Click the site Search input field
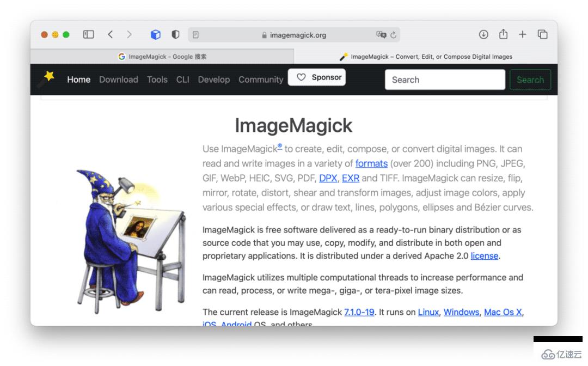This screenshot has width=588, height=366. click(445, 80)
